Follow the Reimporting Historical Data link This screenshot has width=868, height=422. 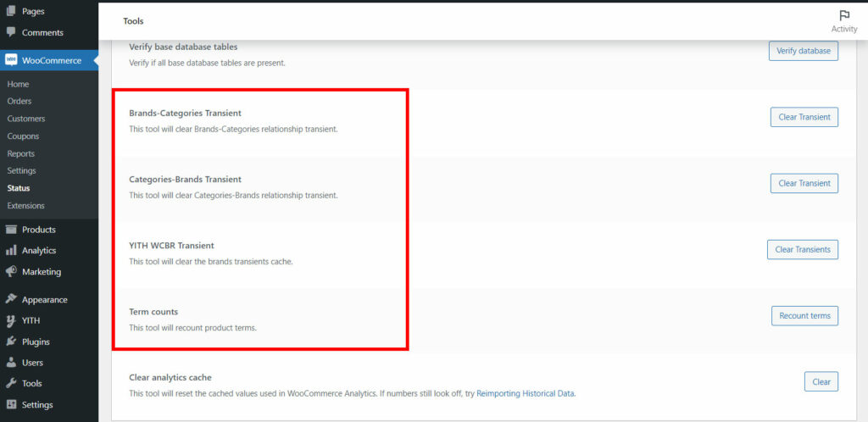526,394
